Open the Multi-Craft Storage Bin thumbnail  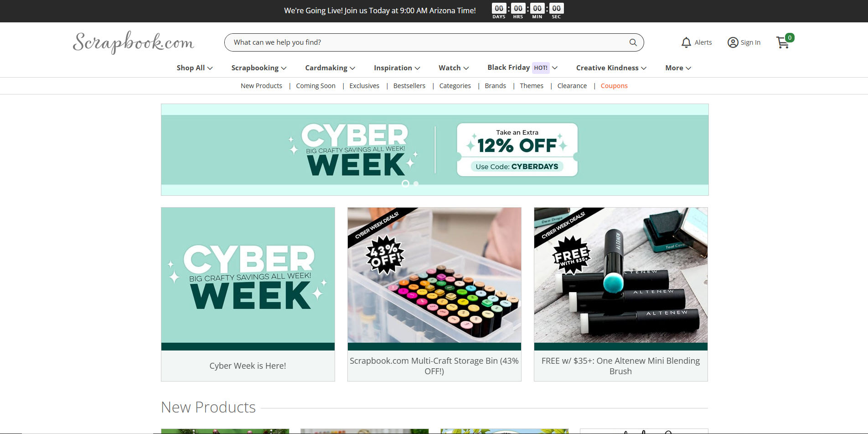click(x=434, y=275)
